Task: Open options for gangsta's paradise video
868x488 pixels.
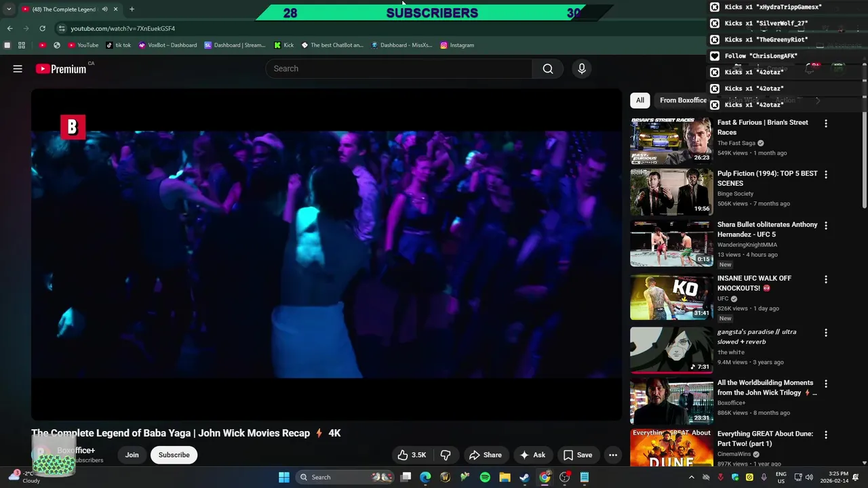Action: (825, 333)
